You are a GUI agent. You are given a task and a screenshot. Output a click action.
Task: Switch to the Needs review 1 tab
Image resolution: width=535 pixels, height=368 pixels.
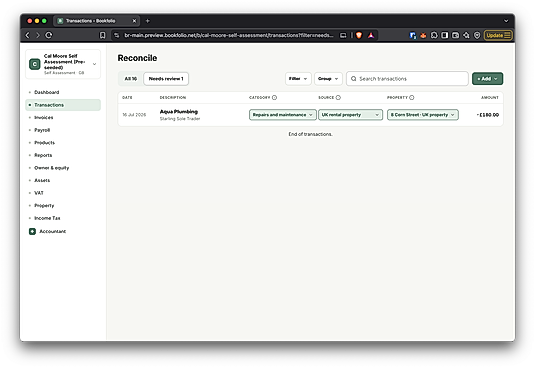click(166, 79)
